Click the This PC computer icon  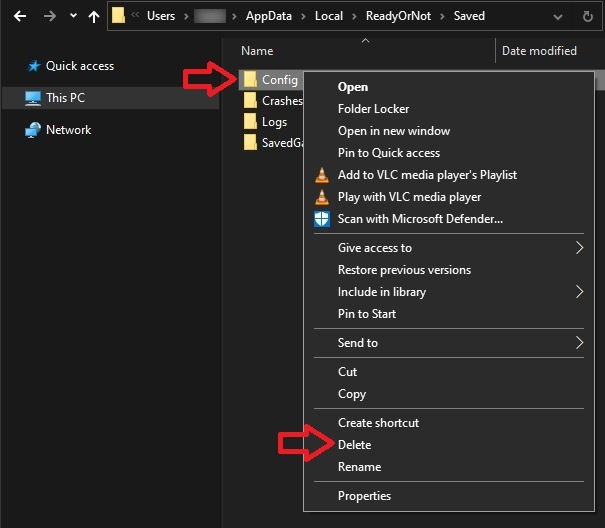coord(33,98)
